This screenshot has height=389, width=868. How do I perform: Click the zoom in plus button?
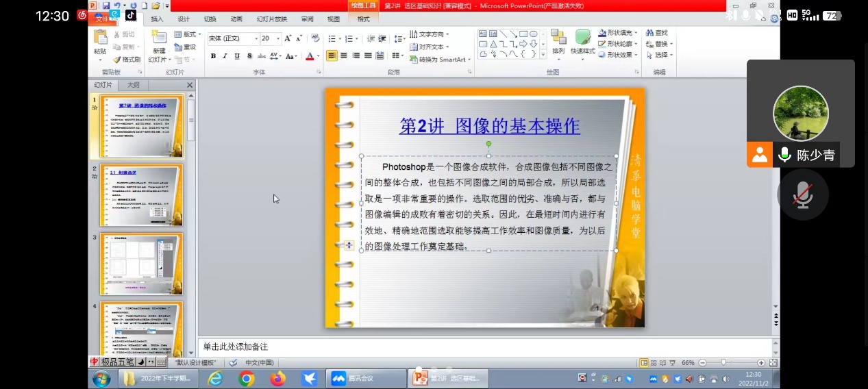click(761, 362)
